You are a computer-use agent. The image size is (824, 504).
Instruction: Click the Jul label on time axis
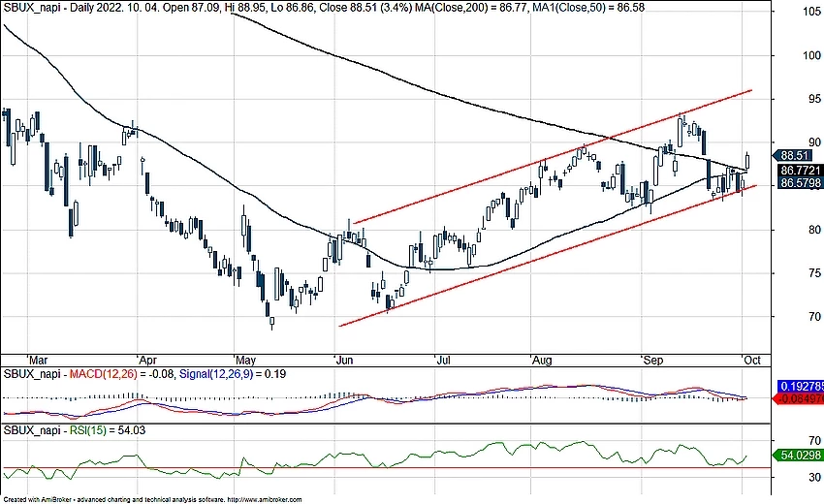[x=444, y=361]
